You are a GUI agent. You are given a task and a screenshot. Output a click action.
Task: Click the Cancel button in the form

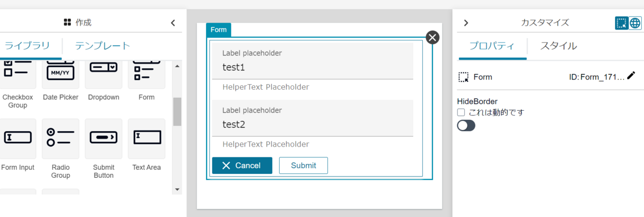242,165
